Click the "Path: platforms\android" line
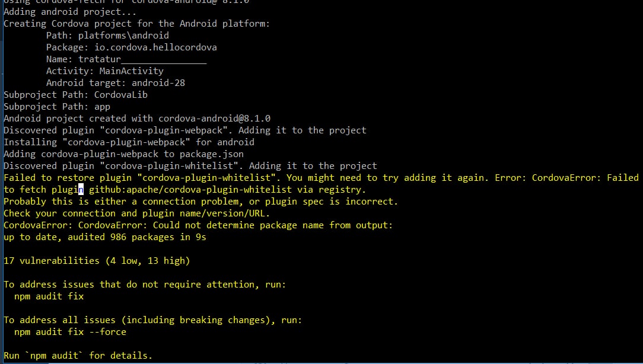Image resolution: width=643 pixels, height=364 pixels. click(107, 36)
